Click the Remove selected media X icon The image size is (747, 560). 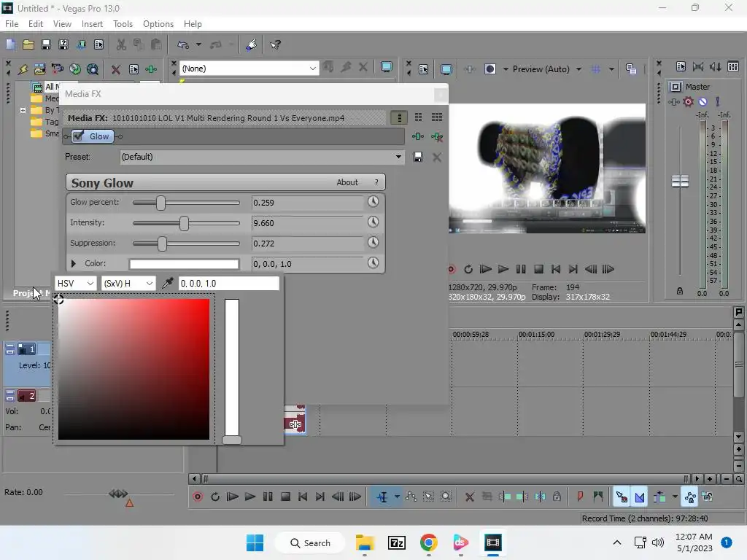(x=115, y=69)
